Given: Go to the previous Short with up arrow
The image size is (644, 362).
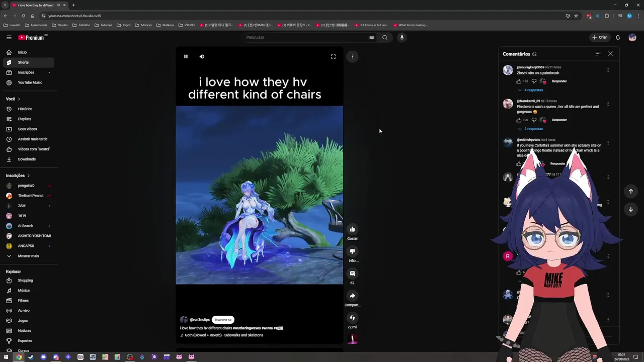Looking at the screenshot, I should point(630,191).
